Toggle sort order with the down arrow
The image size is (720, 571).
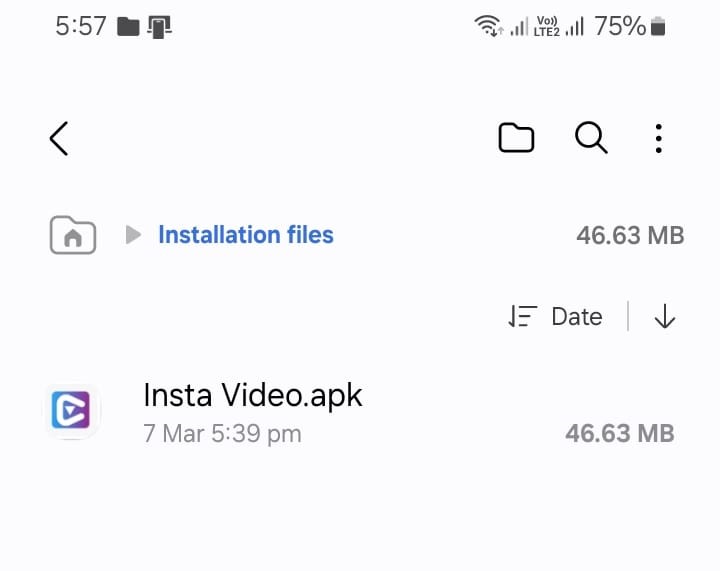[664, 316]
